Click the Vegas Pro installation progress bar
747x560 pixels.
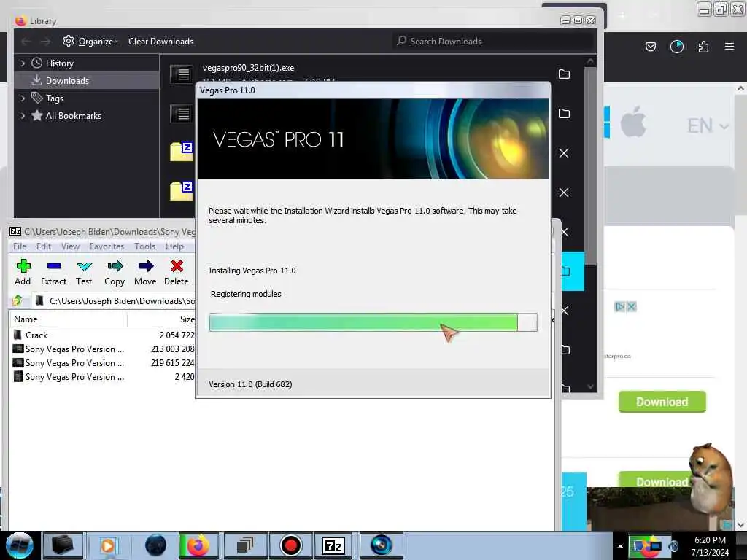373,322
